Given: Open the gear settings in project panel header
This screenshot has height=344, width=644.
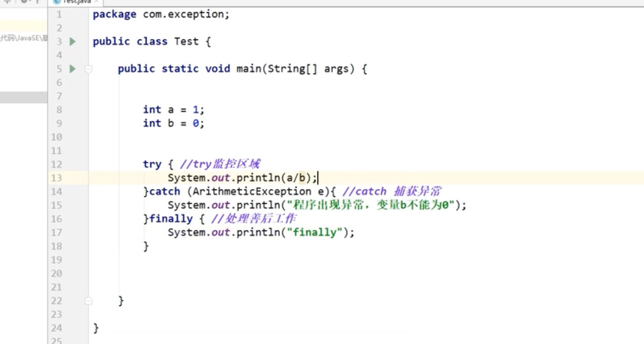Looking at the screenshot, I should click(x=24, y=2).
